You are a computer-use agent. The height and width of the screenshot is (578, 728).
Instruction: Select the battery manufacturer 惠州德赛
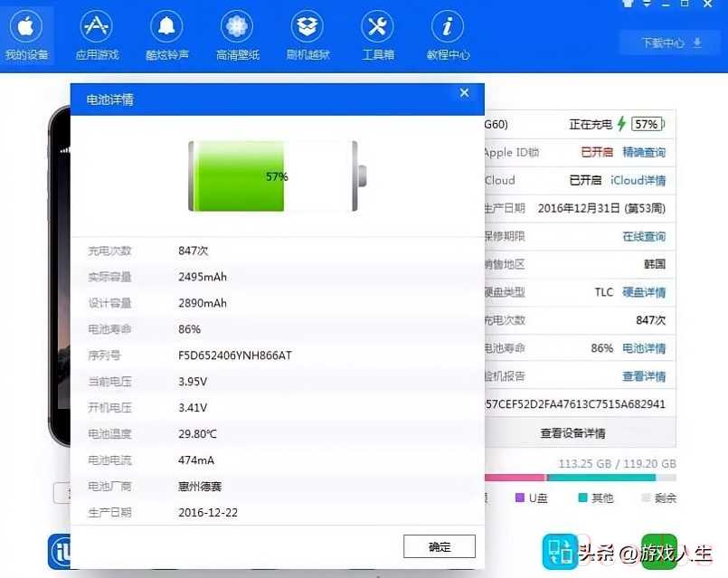tap(200, 486)
